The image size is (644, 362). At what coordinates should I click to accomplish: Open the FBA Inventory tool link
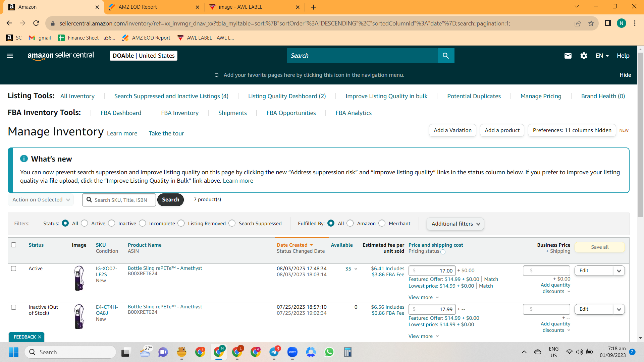coord(180,113)
